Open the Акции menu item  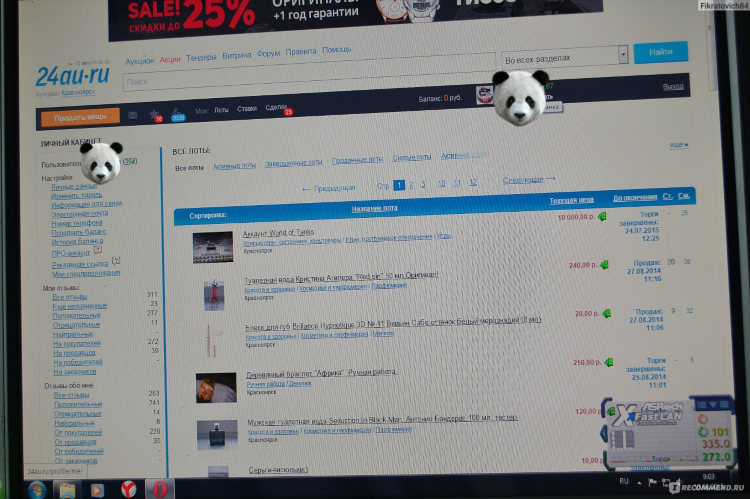click(x=170, y=59)
